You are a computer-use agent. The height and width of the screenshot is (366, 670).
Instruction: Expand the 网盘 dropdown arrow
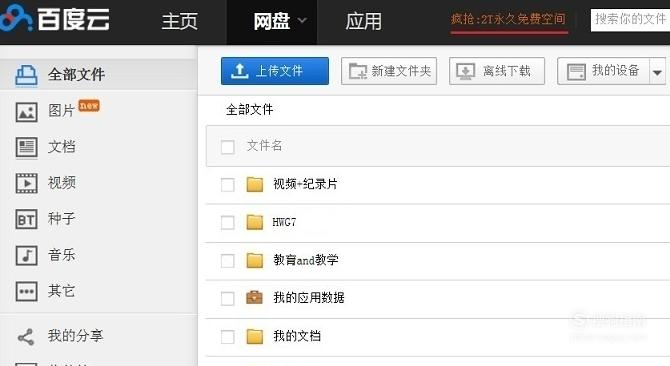pos(302,20)
